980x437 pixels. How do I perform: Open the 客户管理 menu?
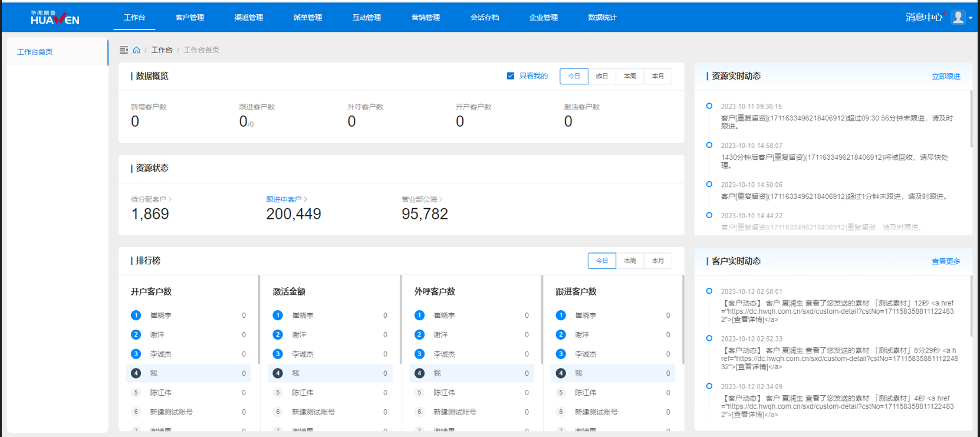point(190,18)
